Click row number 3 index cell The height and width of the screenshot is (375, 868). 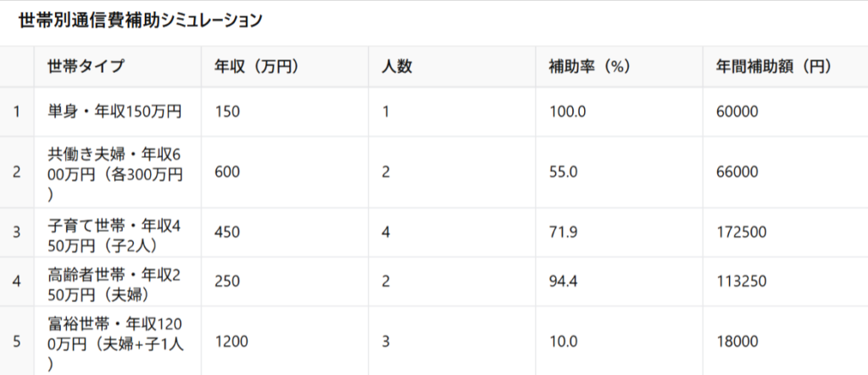point(17,232)
